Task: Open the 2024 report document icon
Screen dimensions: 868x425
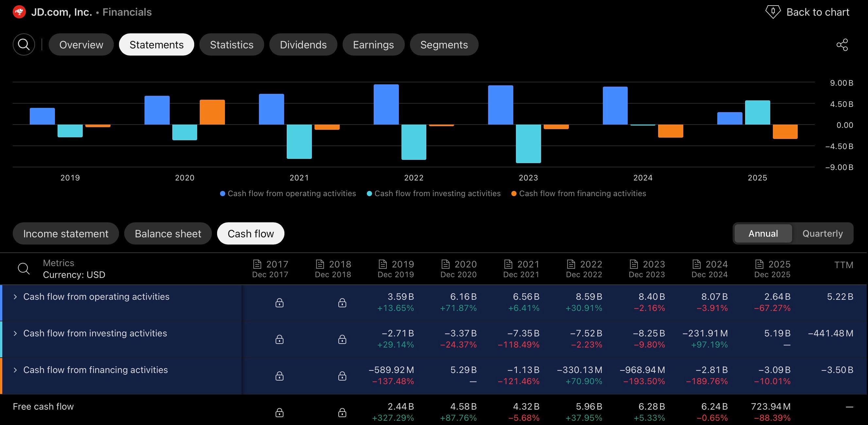Action: point(696,264)
